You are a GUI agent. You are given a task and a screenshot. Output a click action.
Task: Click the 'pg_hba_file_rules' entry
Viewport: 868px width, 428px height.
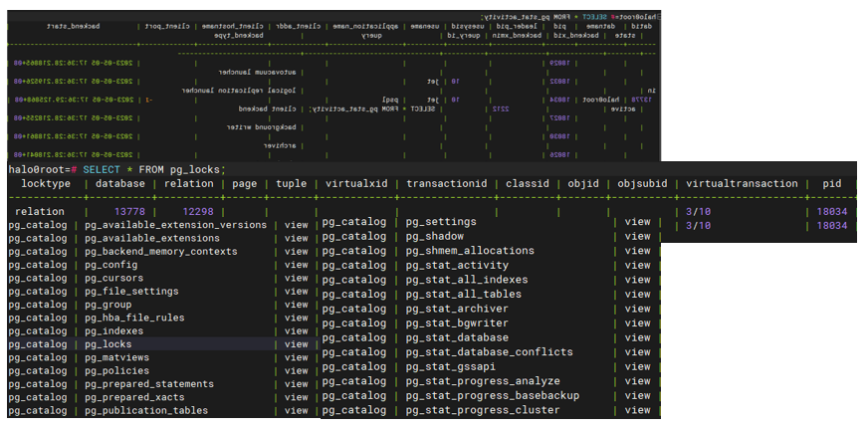134,318
